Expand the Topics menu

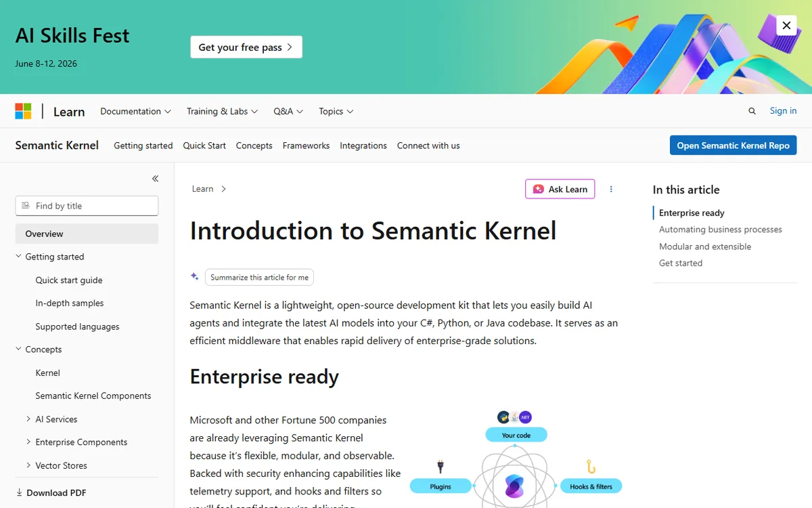(336, 111)
